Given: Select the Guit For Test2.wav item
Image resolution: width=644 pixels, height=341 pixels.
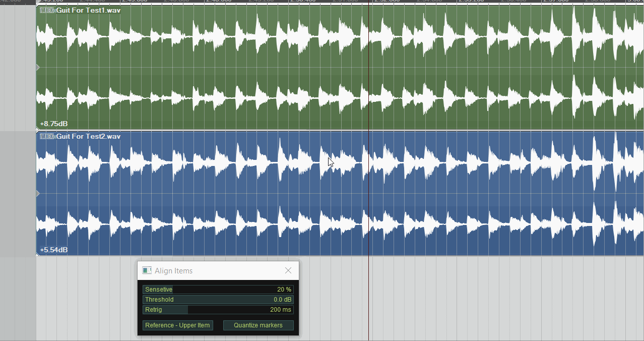Looking at the screenshot, I should point(340,194).
